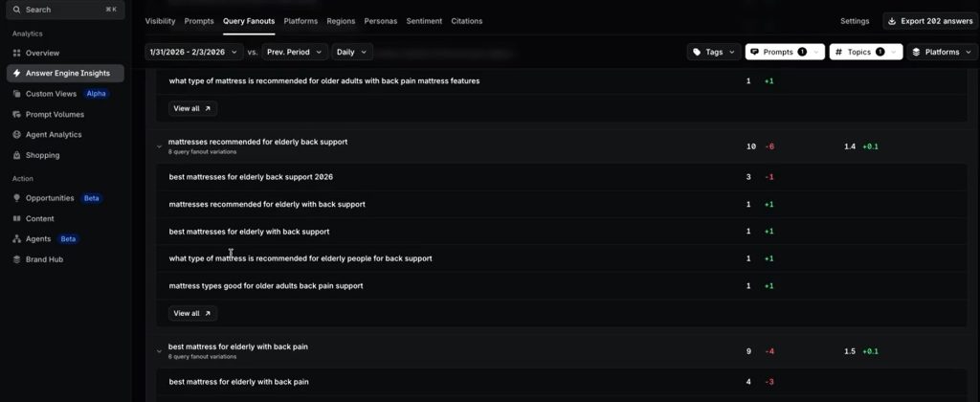Screen dimensions: 980x402
Task: Click Export 202 answers button
Action: [930, 21]
